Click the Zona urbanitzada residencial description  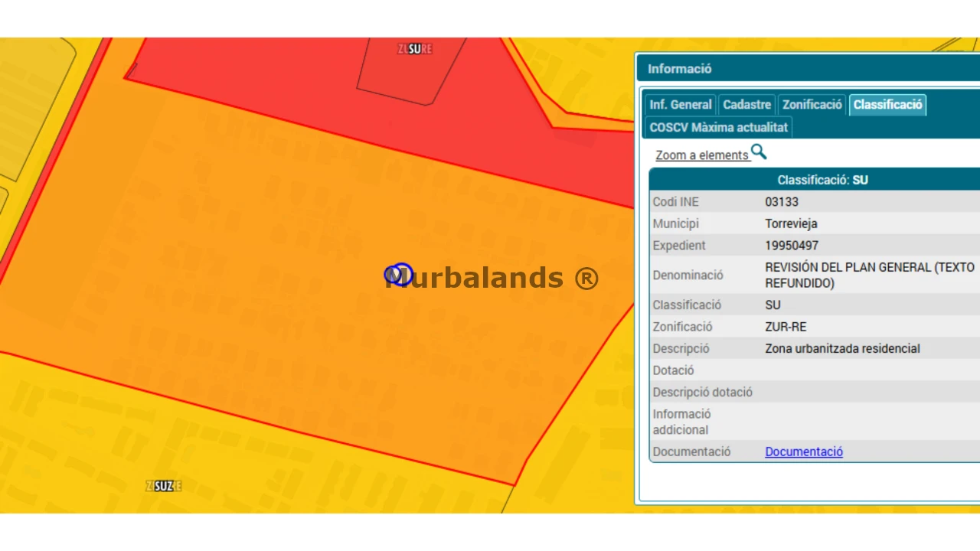click(842, 348)
